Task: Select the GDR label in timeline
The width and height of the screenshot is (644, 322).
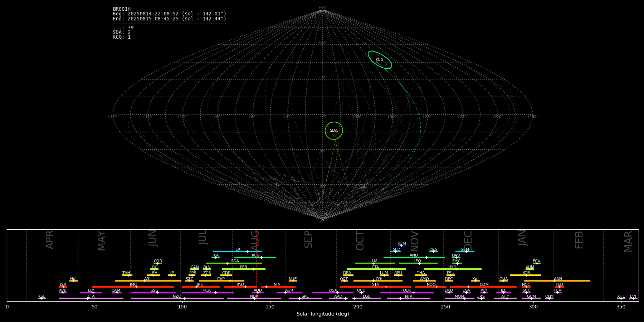Action: tap(226, 273)
